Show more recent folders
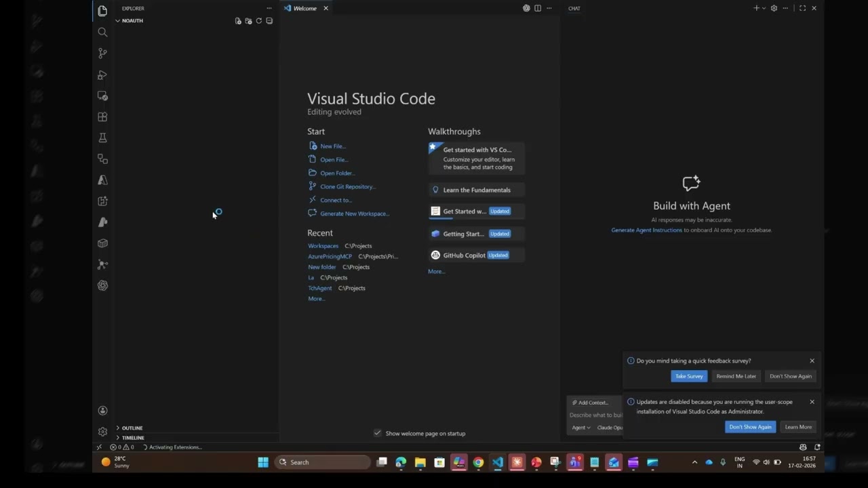 pyautogui.click(x=316, y=299)
